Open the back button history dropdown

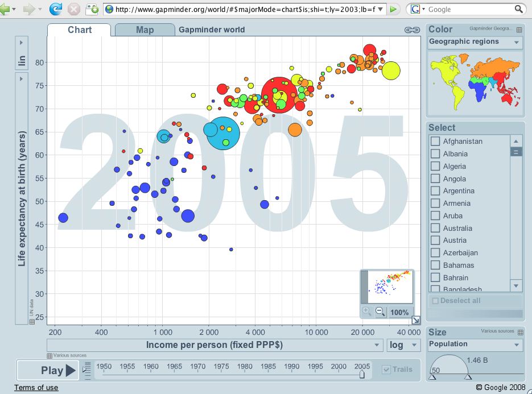coord(14,9)
